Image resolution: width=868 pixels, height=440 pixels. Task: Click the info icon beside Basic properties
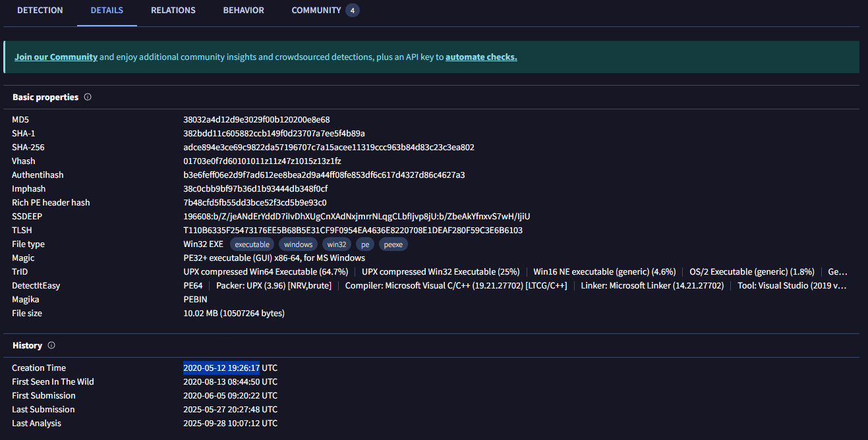coord(88,97)
